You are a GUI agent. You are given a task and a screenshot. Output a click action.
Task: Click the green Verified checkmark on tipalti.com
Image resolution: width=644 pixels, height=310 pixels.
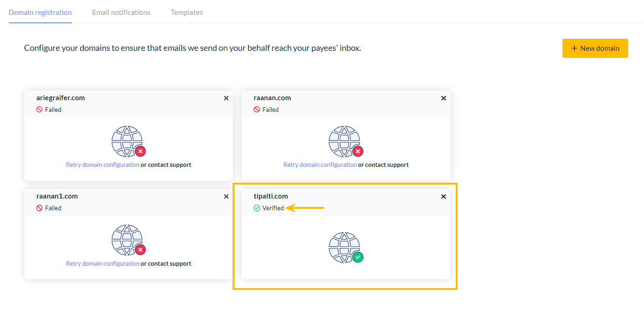tap(257, 208)
